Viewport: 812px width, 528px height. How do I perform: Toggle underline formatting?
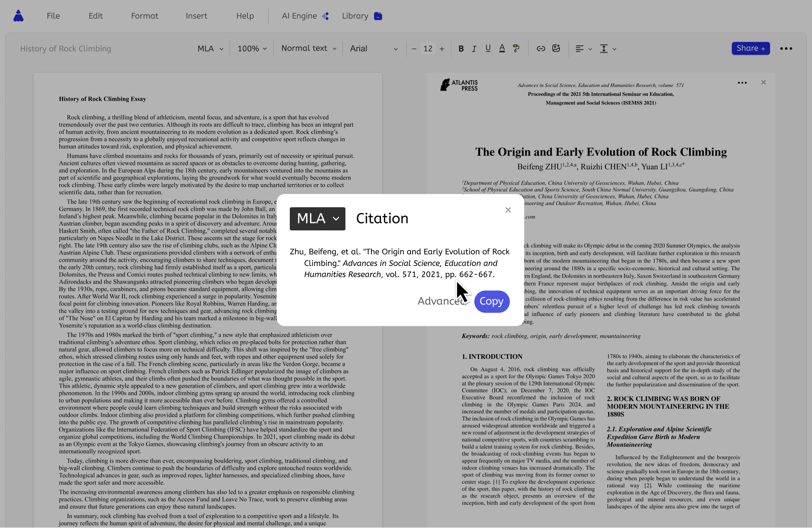[x=488, y=49]
